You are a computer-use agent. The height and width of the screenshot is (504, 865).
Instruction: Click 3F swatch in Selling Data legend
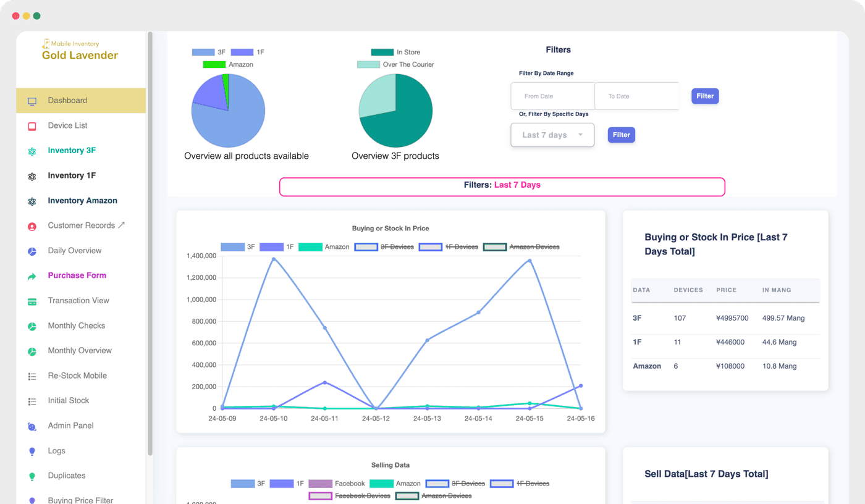pyautogui.click(x=242, y=484)
